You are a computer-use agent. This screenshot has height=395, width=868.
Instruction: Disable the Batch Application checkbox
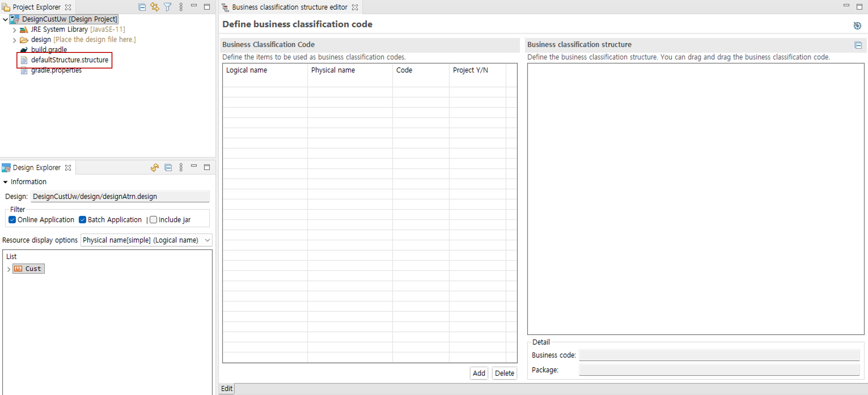click(82, 220)
